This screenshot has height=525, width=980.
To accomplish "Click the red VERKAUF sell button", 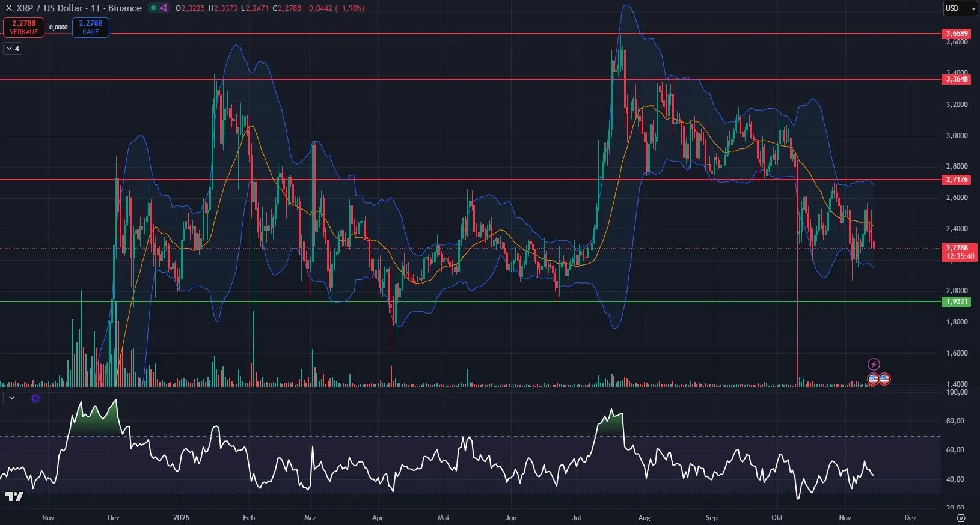I will point(23,27).
